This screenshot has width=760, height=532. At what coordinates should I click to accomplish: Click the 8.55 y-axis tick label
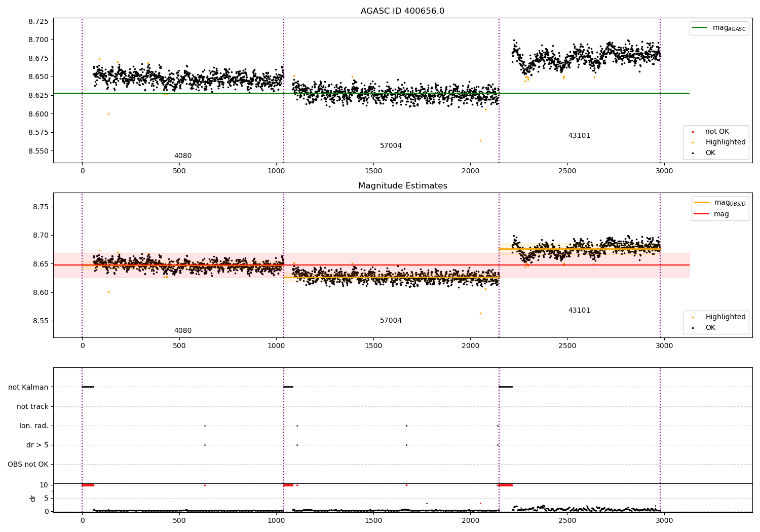tap(41, 321)
